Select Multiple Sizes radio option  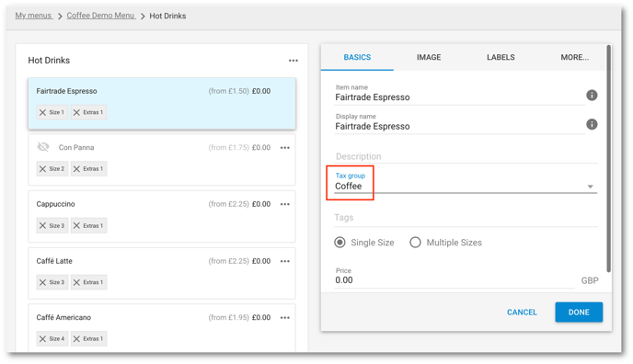[x=415, y=243]
